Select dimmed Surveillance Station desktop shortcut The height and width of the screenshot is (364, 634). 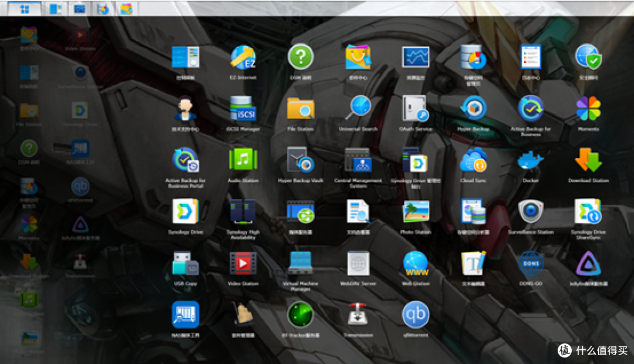tap(80, 73)
